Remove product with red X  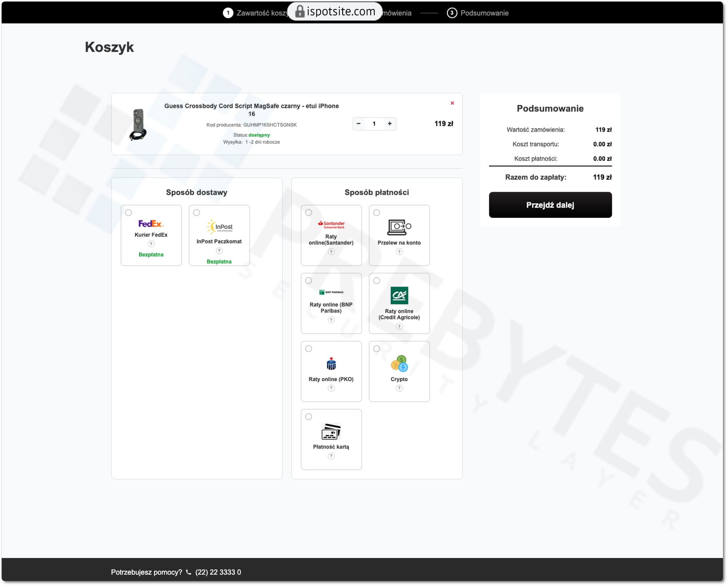452,103
